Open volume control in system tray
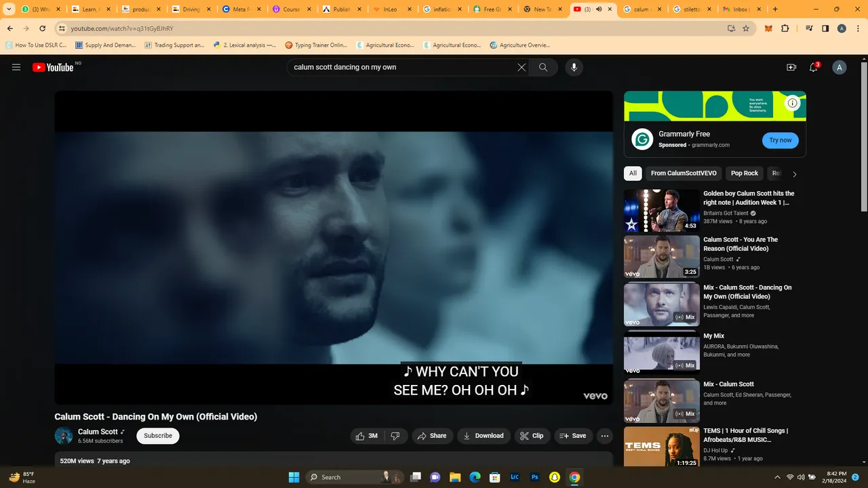This screenshot has width=868, height=488. [x=800, y=477]
